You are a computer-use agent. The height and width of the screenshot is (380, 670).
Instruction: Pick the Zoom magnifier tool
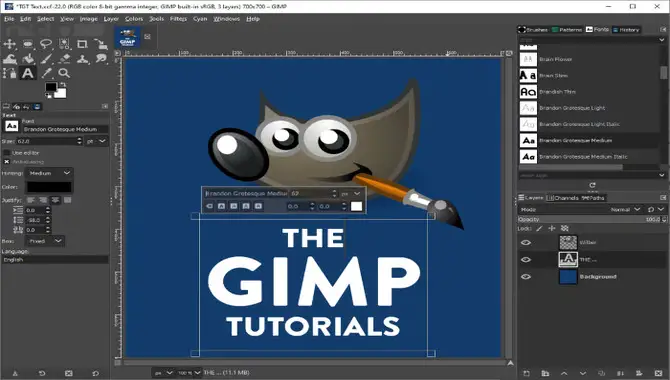(64, 73)
